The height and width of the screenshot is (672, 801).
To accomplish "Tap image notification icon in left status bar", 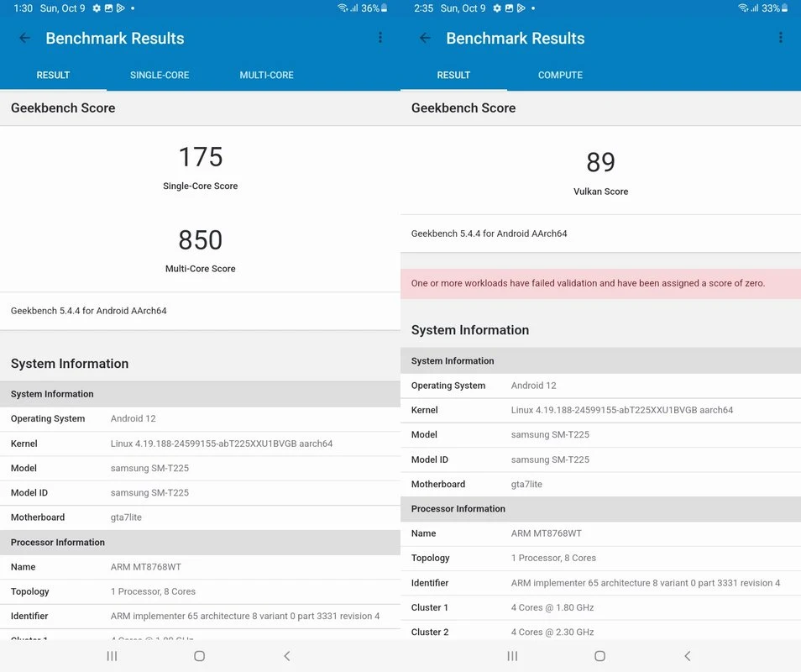I will (x=108, y=8).
